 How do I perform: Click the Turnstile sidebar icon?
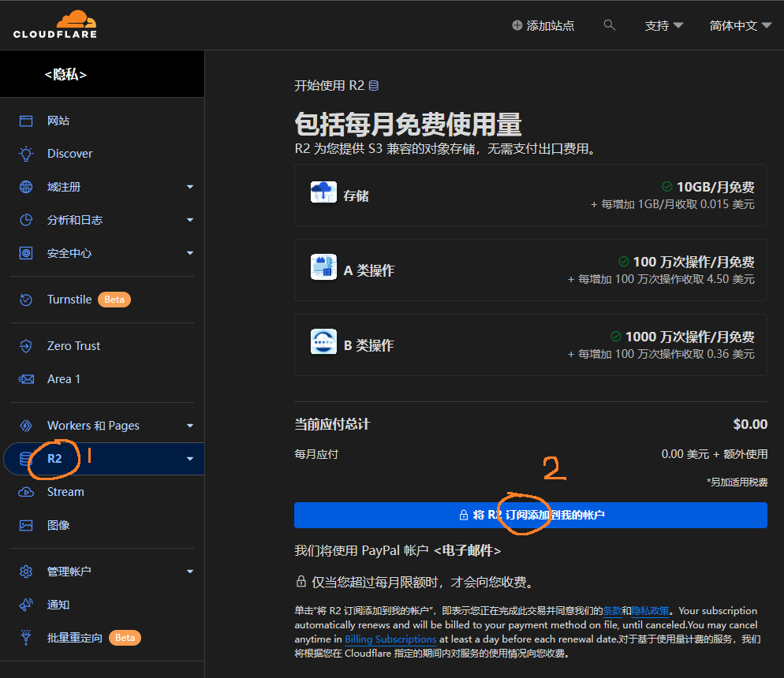tap(24, 299)
